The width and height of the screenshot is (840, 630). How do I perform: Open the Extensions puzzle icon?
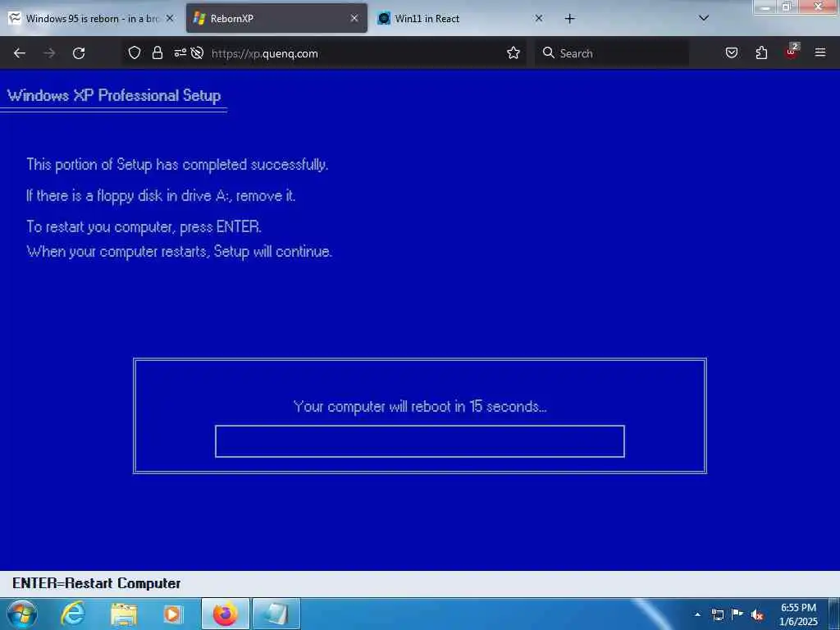tap(761, 53)
